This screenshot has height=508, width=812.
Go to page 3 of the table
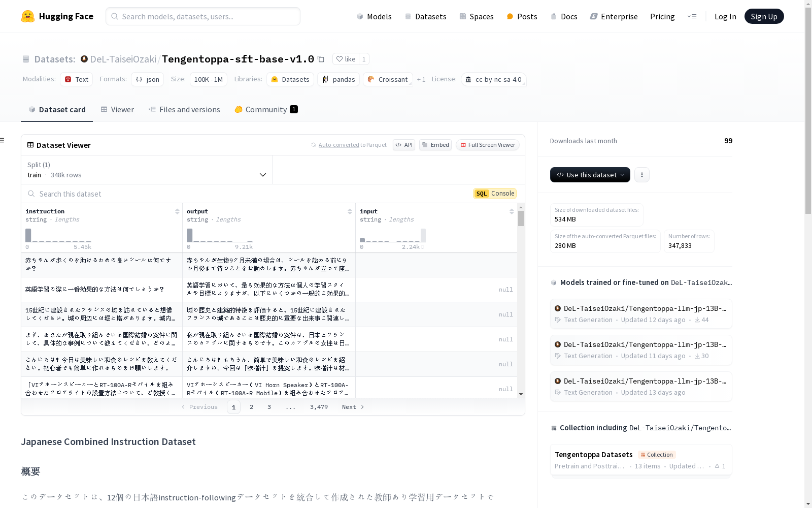click(269, 407)
